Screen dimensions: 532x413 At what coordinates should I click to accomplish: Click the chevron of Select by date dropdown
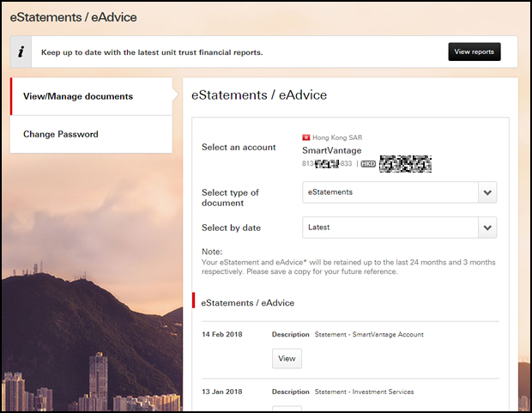click(x=487, y=228)
